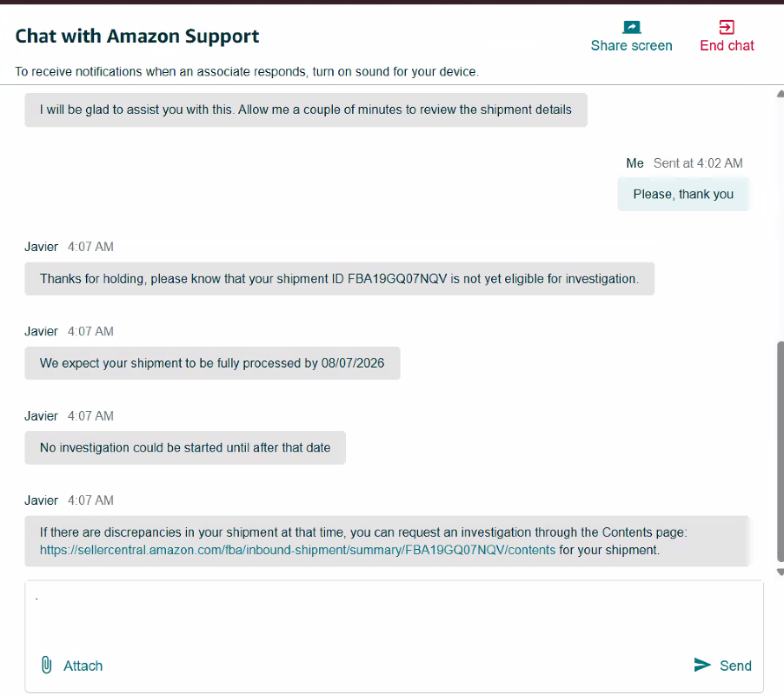Click the End chat exit icon
Viewport: 784px width, 695px height.
click(x=727, y=27)
